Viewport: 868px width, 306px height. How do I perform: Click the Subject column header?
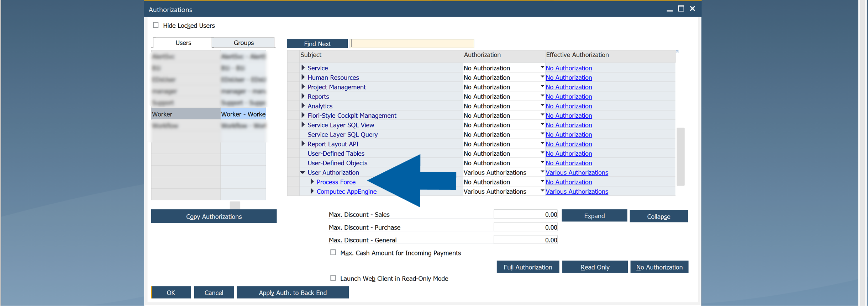(x=381, y=55)
